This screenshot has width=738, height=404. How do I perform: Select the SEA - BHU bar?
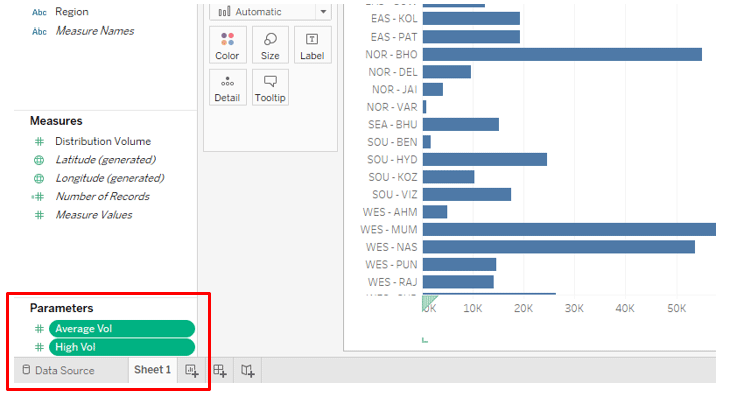pyautogui.click(x=461, y=124)
